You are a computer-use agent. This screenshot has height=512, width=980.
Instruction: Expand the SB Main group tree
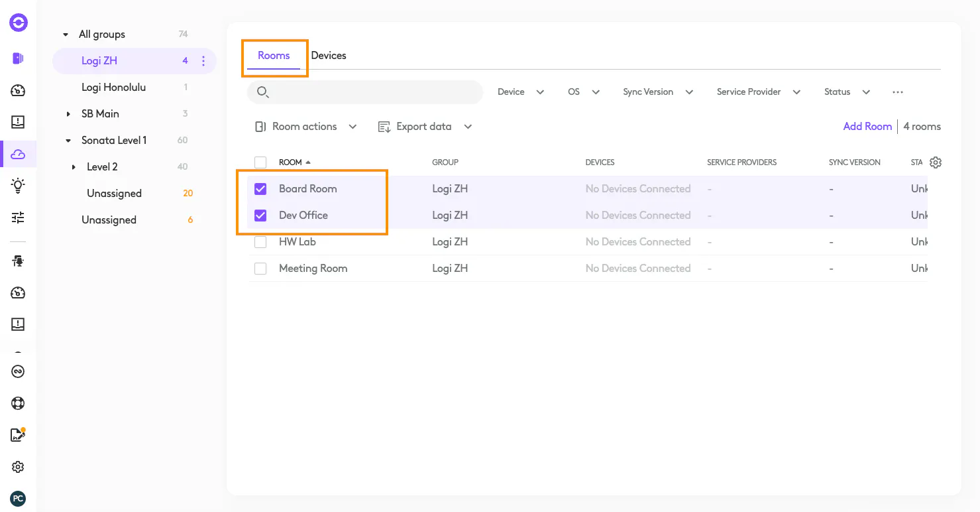[x=68, y=114]
